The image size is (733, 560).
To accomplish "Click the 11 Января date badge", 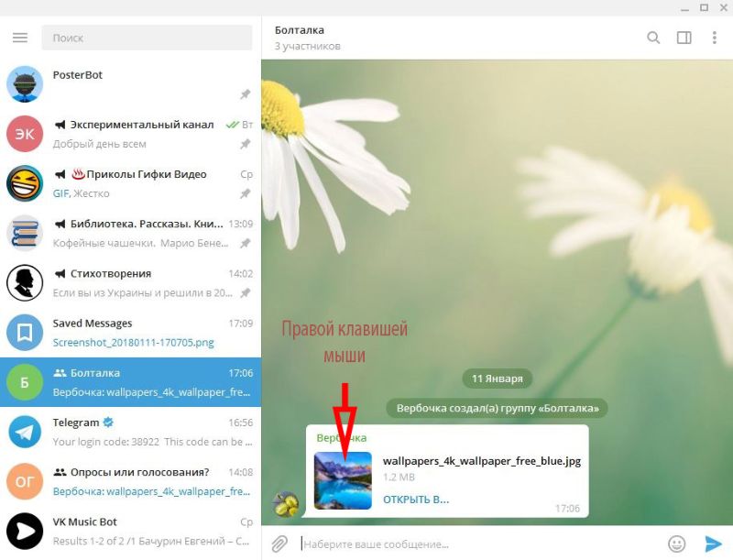I will coord(497,379).
